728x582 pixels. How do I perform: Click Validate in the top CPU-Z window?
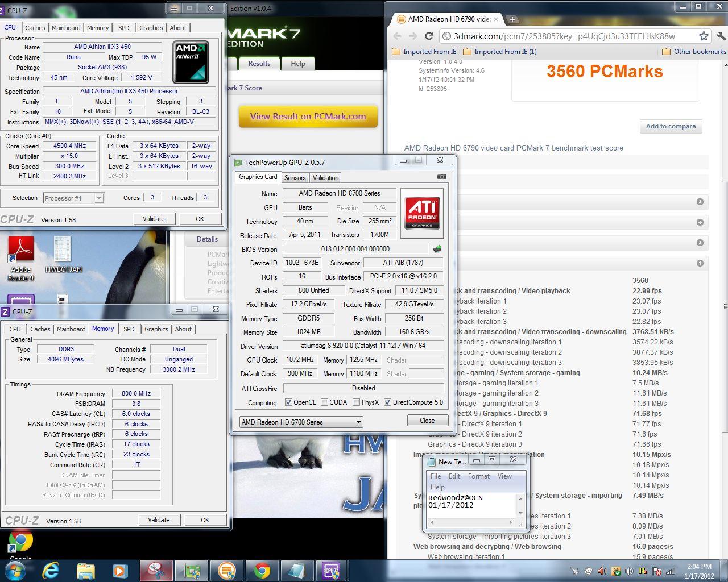[x=154, y=219]
